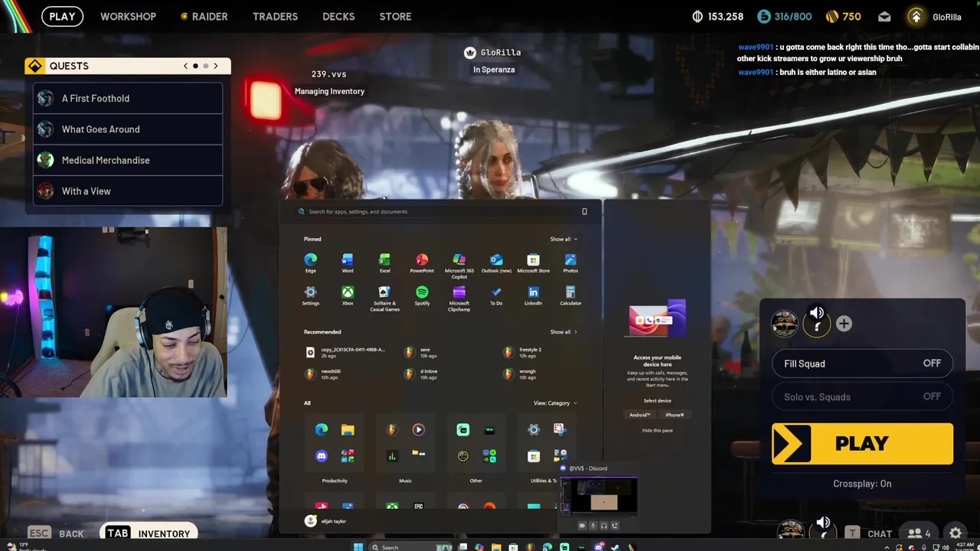The height and width of the screenshot is (551, 980).
Task: Show hidden system tray icons chevron
Action: (x=887, y=547)
